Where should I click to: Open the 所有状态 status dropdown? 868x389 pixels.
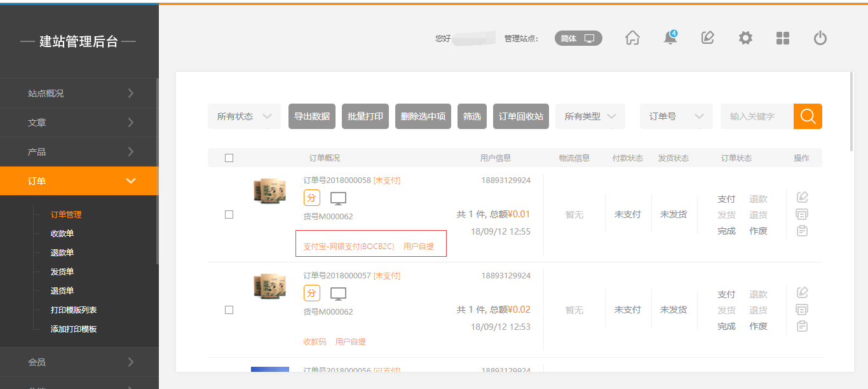tap(244, 116)
